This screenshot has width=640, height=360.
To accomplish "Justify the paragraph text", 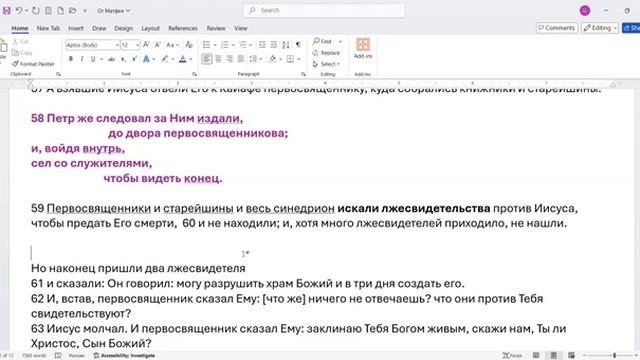I will 241,59.
